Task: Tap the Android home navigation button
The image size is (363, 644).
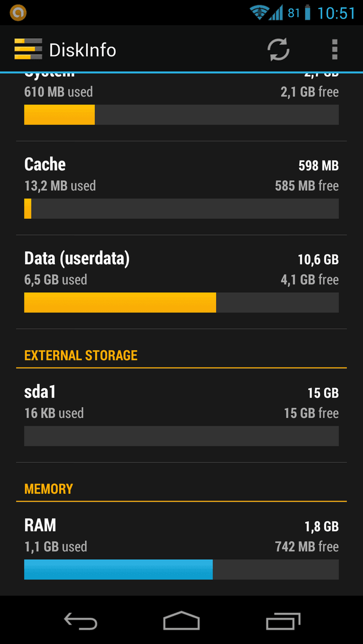Action: [x=181, y=621]
